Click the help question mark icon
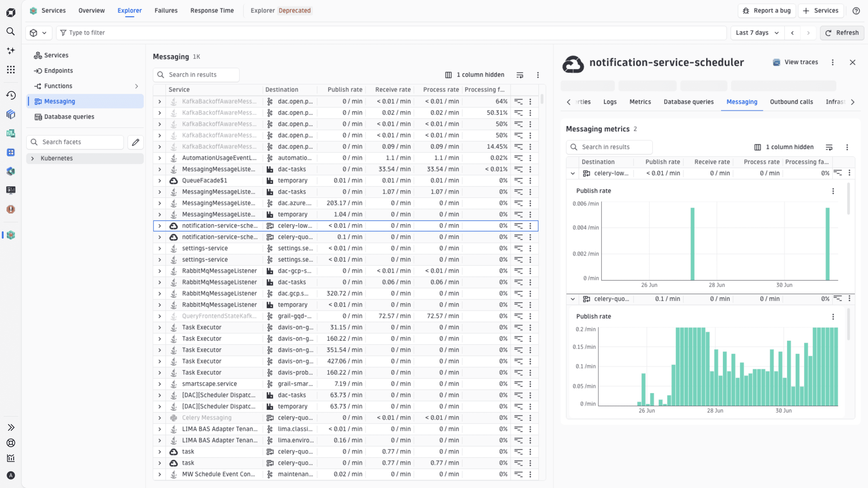The image size is (868, 488). 856,11
